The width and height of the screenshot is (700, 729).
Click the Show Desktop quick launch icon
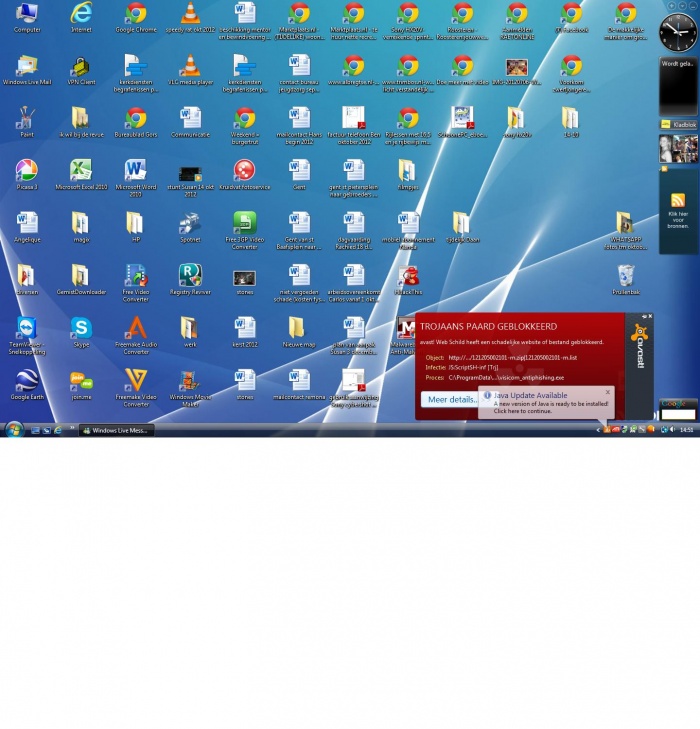point(35,431)
